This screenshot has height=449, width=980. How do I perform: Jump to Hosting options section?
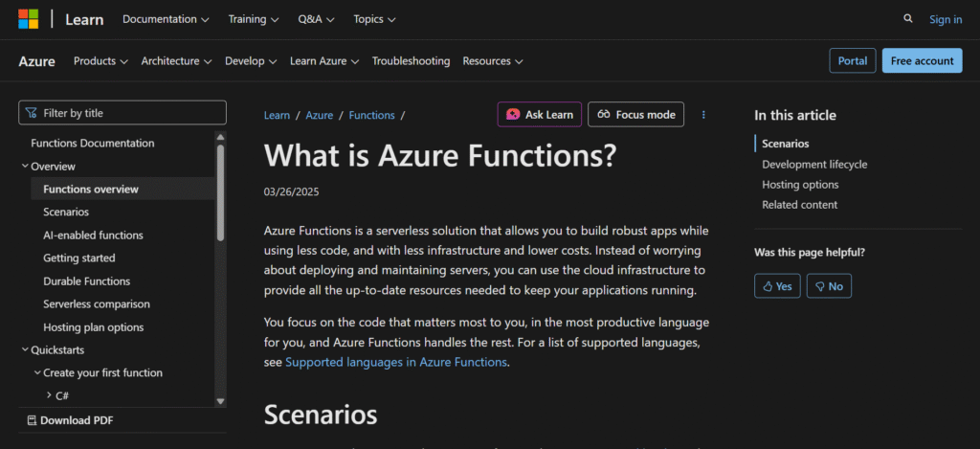click(x=801, y=185)
